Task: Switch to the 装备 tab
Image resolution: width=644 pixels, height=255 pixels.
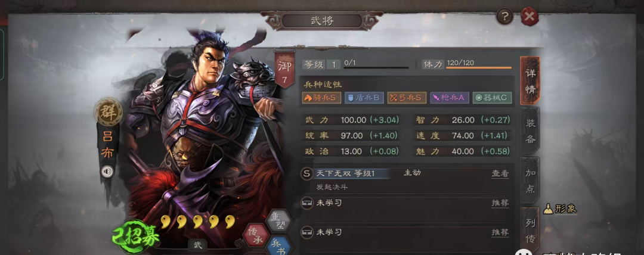Action: 530,130
